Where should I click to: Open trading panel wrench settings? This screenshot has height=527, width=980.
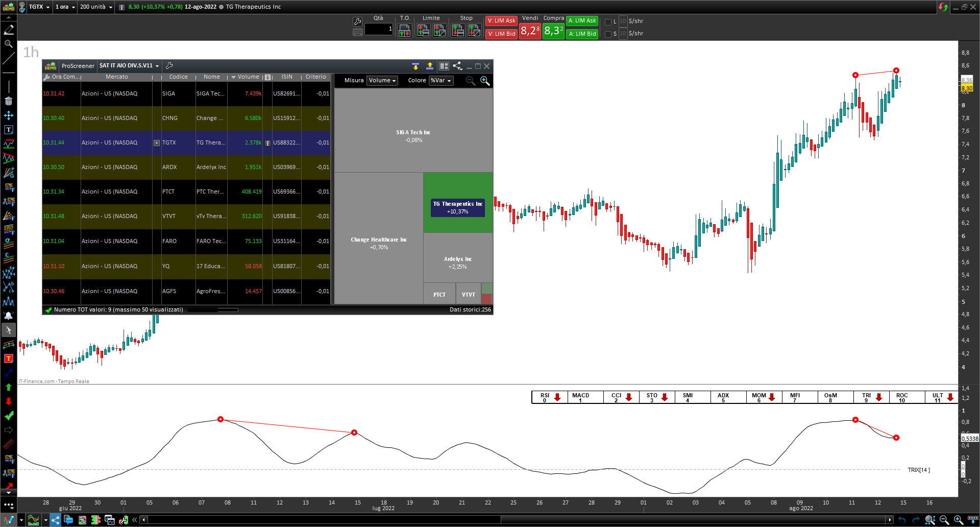click(357, 21)
